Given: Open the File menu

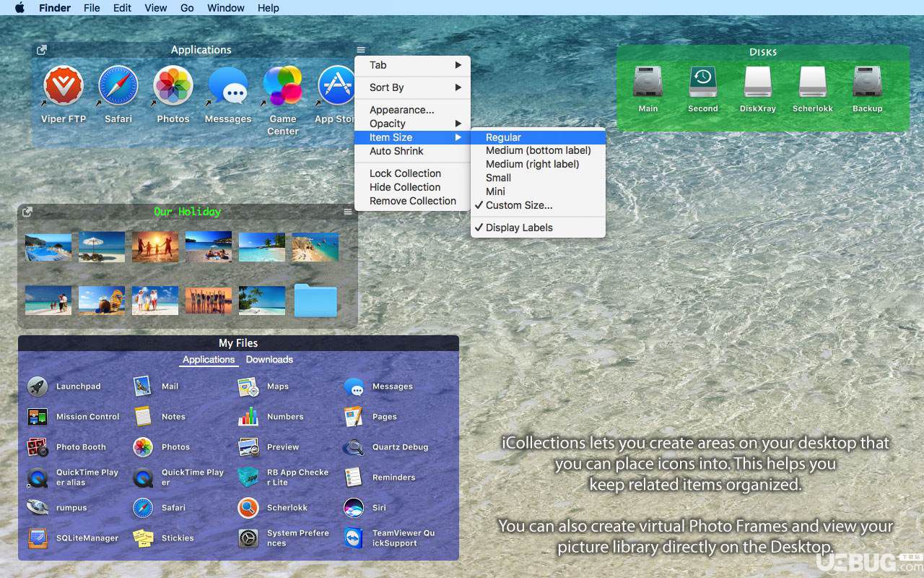Looking at the screenshot, I should click(92, 8).
